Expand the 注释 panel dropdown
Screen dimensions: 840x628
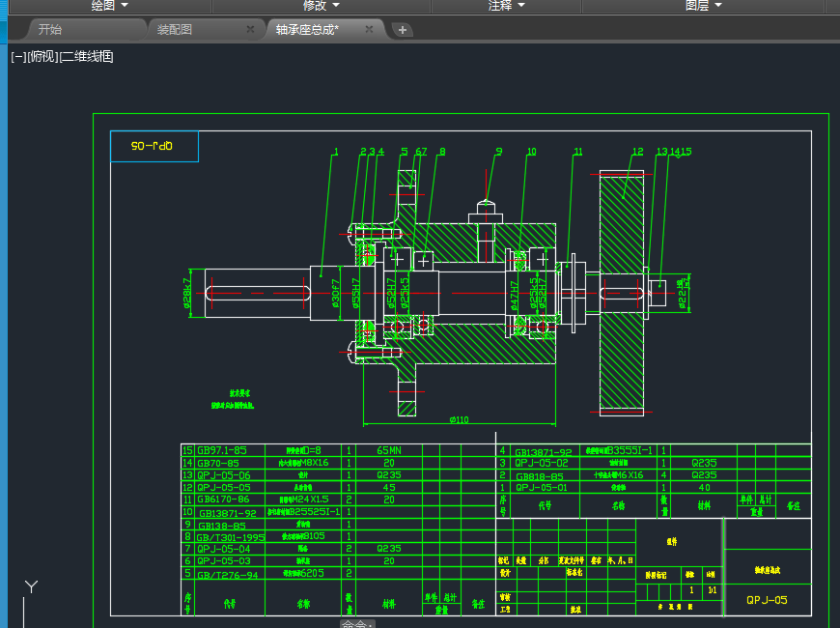tap(506, 6)
